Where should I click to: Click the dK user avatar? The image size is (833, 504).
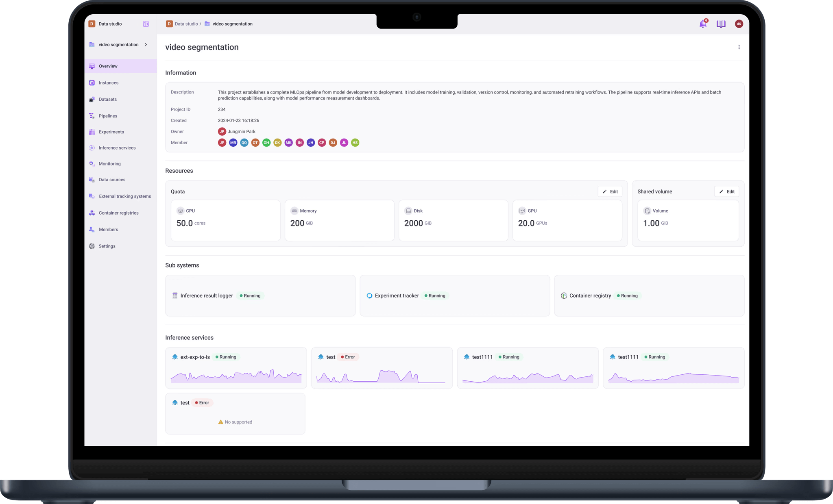(x=739, y=24)
